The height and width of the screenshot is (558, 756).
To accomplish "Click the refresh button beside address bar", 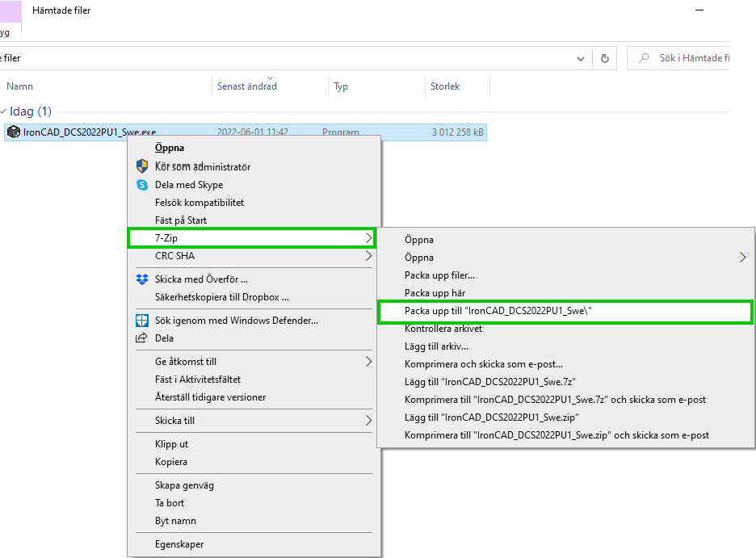I will 604,58.
